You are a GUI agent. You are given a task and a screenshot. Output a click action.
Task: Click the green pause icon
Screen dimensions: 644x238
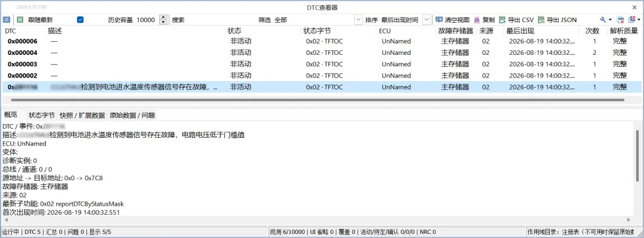[x=20, y=20]
